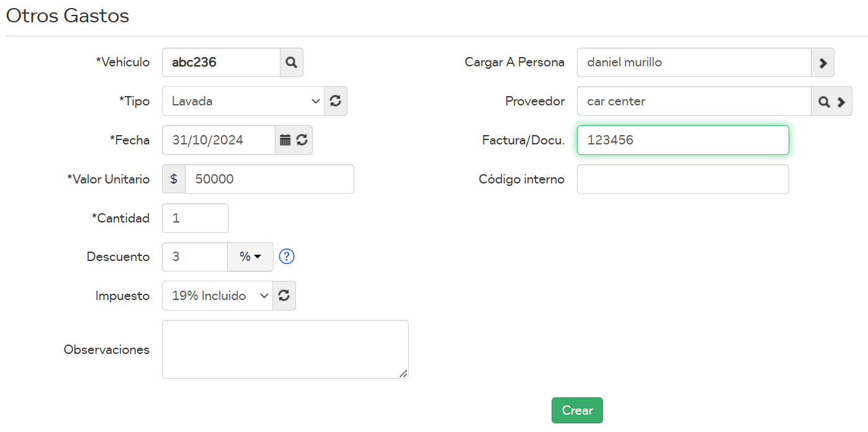The height and width of the screenshot is (432, 868).
Task: Reload the Impuesto options with refresh icon
Action: tap(284, 296)
